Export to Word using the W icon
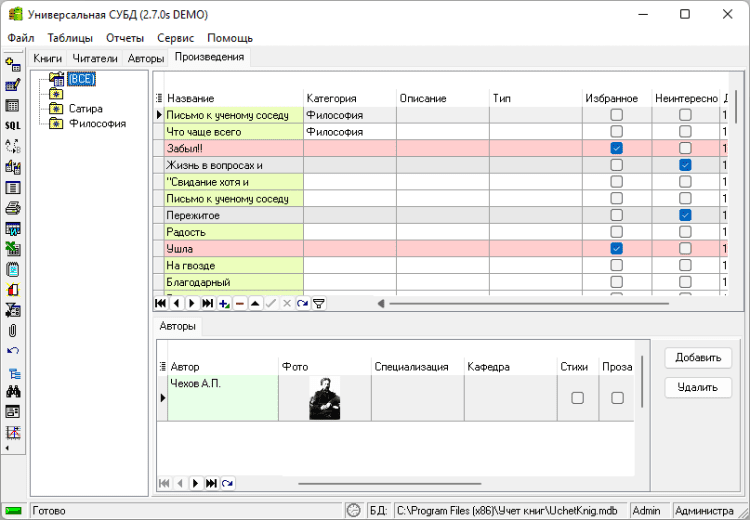The width and height of the screenshot is (750, 520). (13, 229)
